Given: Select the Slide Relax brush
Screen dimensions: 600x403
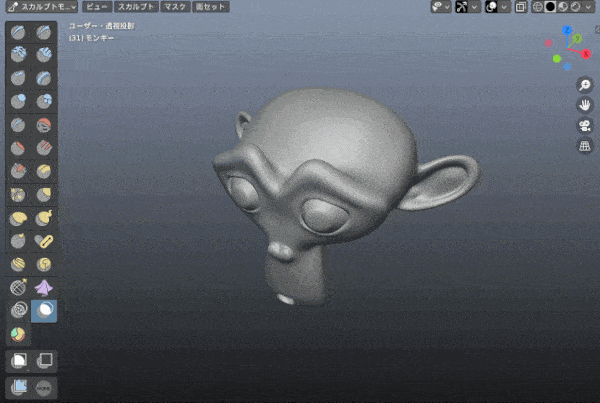Looking at the screenshot, I should point(18,288).
